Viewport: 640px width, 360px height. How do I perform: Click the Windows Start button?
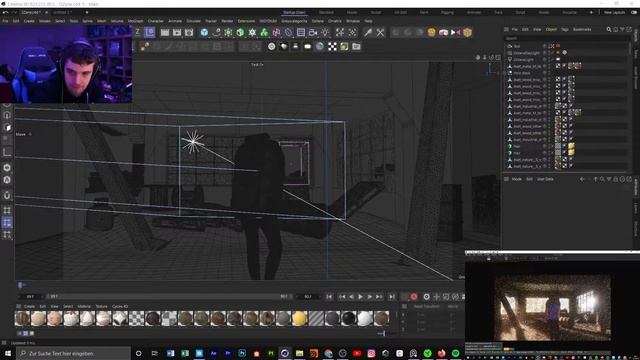pyautogui.click(x=7, y=353)
